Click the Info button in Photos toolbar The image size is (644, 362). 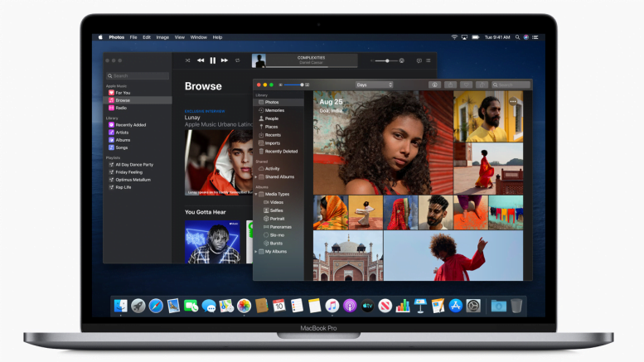(433, 84)
